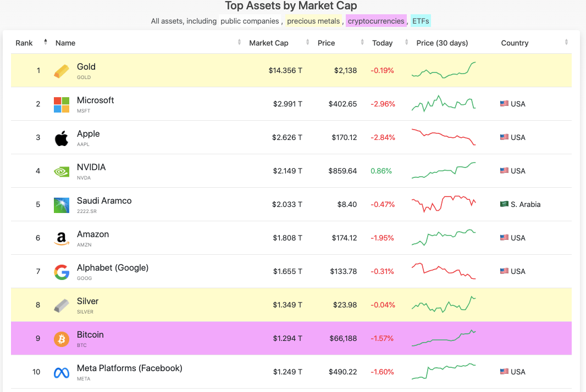Click the NVIDIA logo icon

(61, 172)
